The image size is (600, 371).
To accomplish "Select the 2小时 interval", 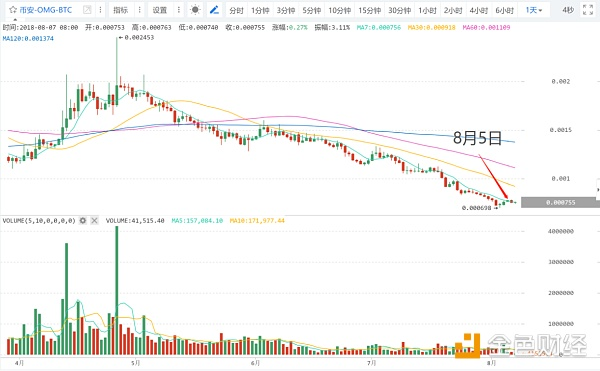I will point(453,10).
